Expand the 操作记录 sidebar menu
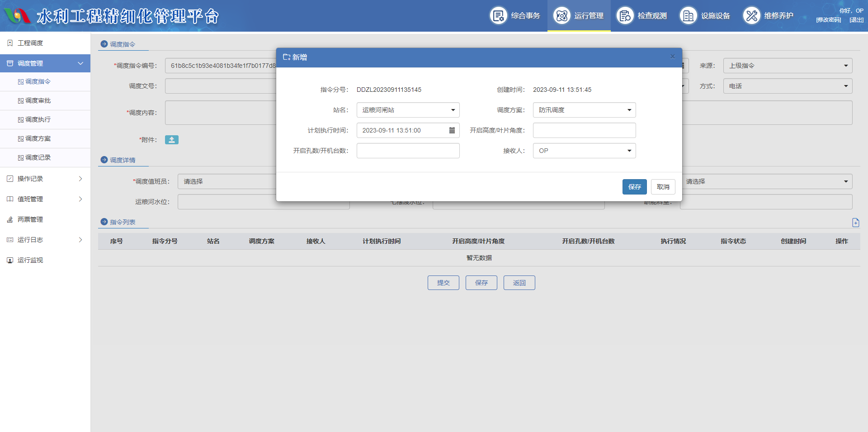Image resolution: width=868 pixels, height=432 pixels. point(45,179)
